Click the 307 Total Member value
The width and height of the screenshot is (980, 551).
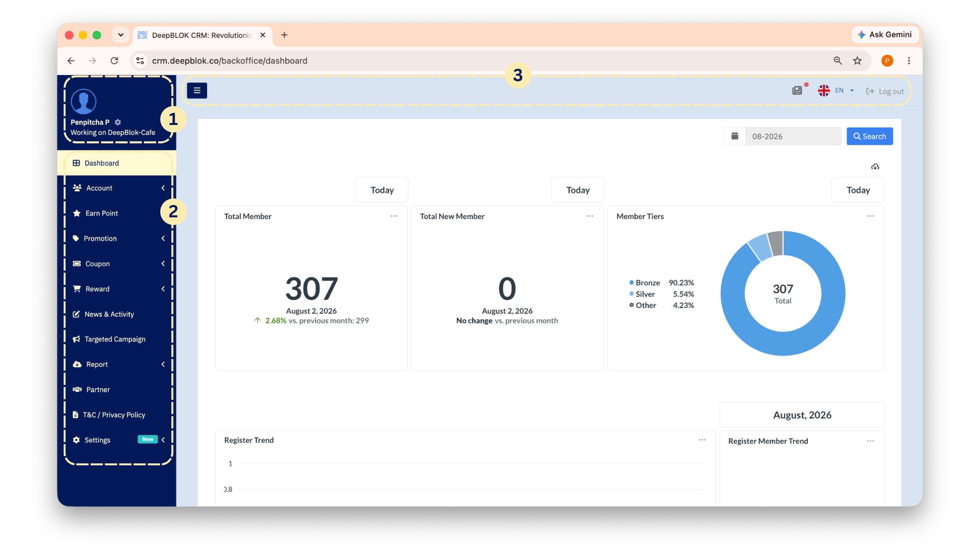pos(311,289)
